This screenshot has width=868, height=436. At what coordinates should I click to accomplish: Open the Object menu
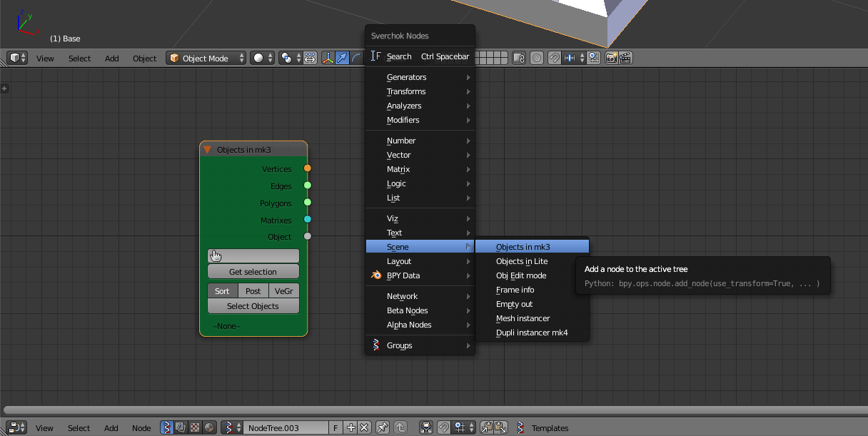click(x=144, y=59)
